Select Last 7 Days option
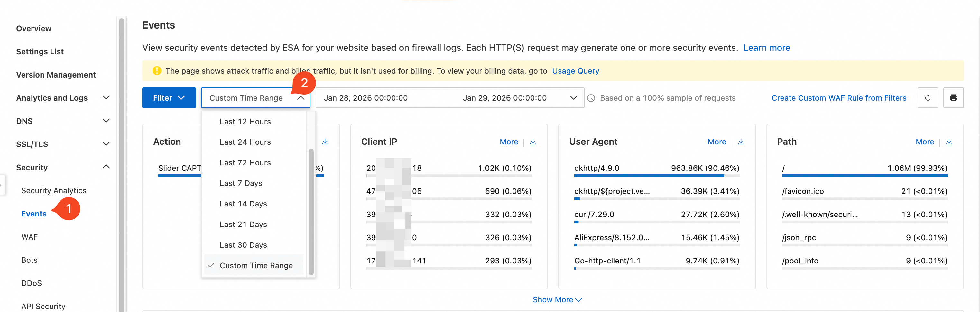 tap(241, 183)
